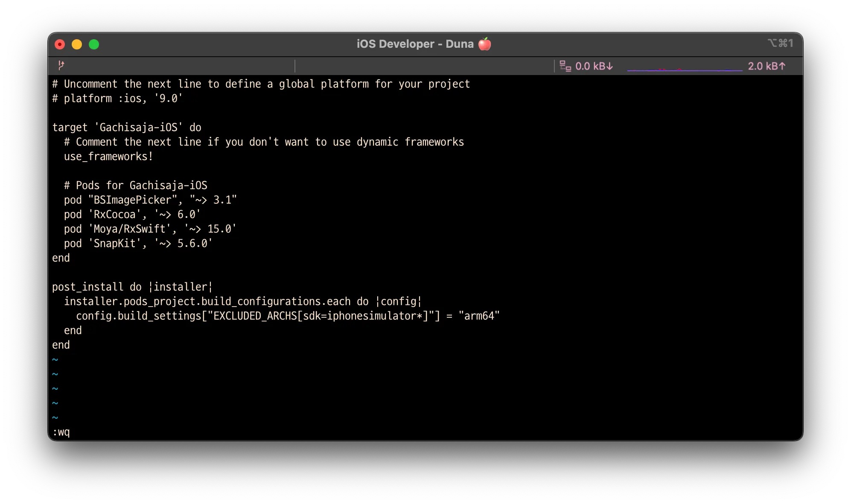Click the BSImagePicker pod line
The height and width of the screenshot is (504, 851).
pos(150,200)
